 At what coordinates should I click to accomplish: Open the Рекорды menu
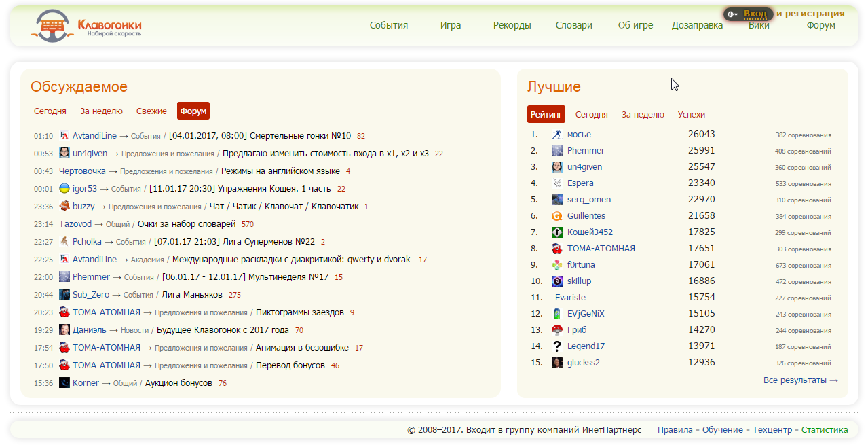tap(512, 25)
